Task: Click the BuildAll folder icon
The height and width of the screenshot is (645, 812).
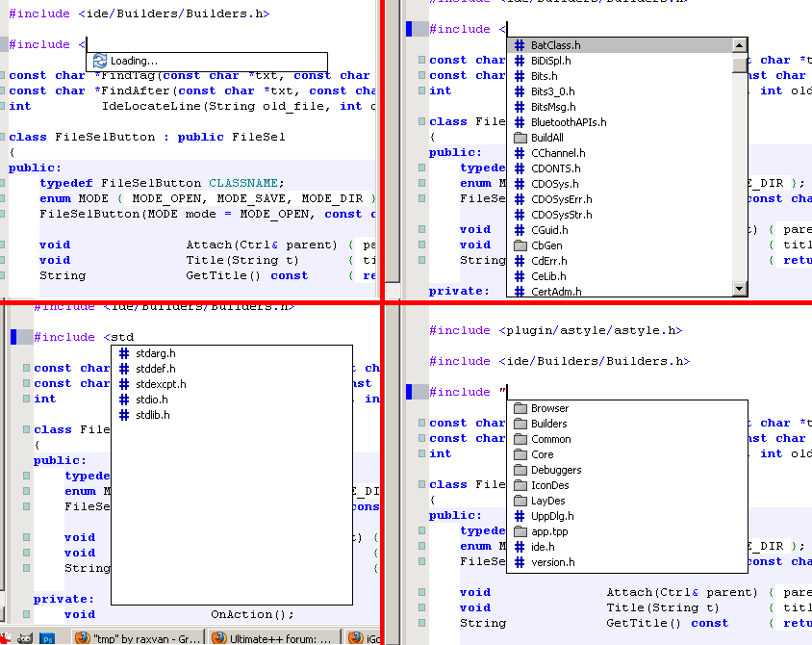Action: coord(520,138)
